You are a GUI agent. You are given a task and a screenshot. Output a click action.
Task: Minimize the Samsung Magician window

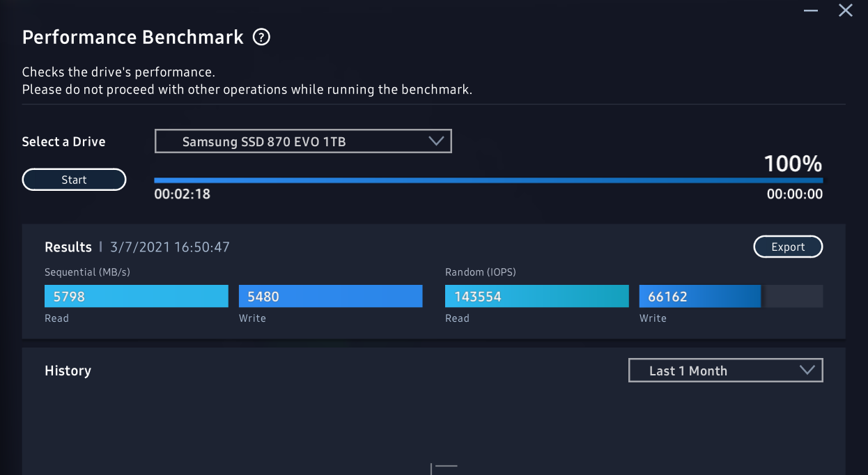point(810,10)
